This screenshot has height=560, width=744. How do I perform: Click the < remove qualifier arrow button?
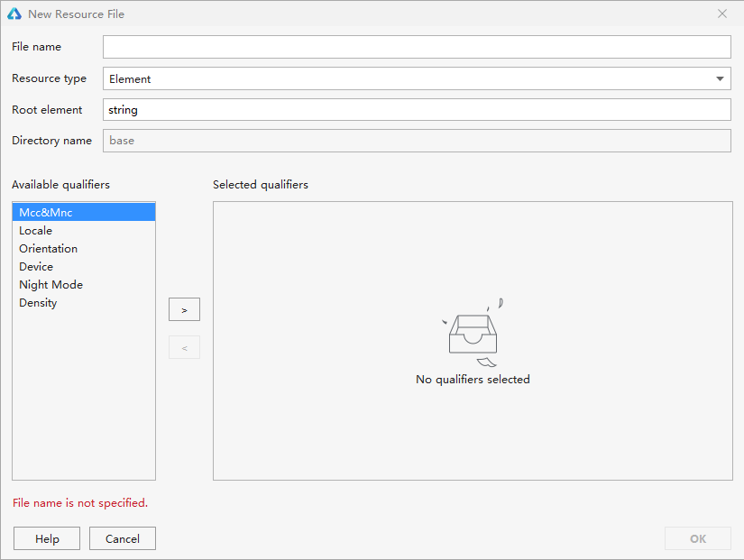184,348
